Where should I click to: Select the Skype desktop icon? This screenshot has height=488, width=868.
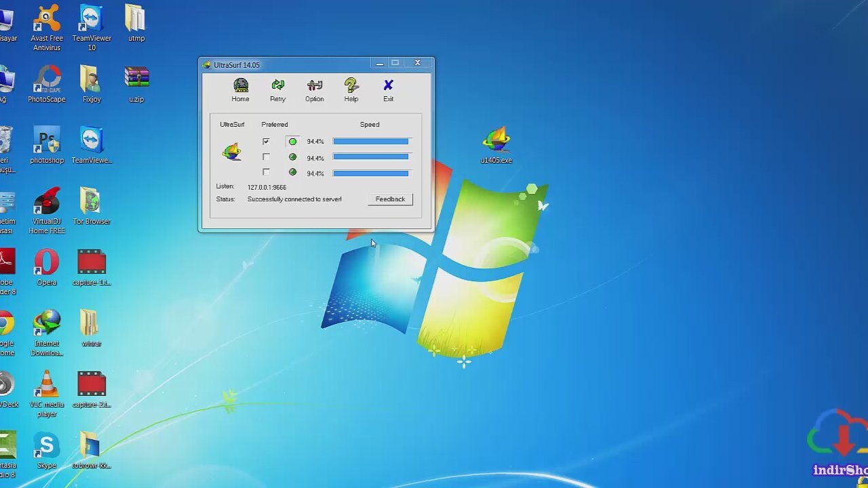[x=47, y=450]
